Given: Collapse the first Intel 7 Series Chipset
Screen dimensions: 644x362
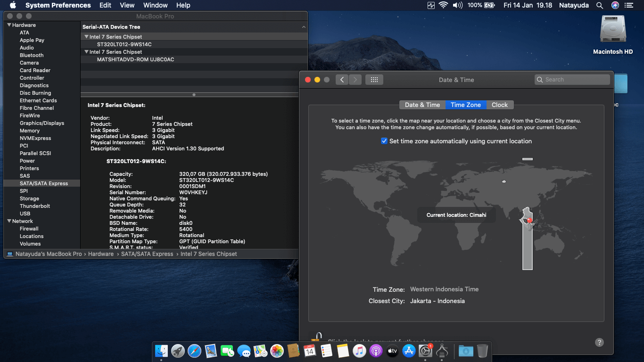Looking at the screenshot, I should click(86, 37).
